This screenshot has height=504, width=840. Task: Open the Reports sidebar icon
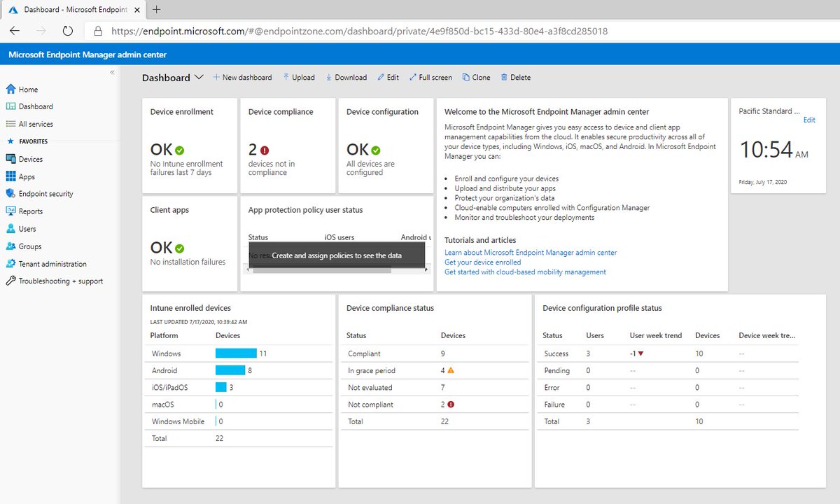pyautogui.click(x=10, y=211)
